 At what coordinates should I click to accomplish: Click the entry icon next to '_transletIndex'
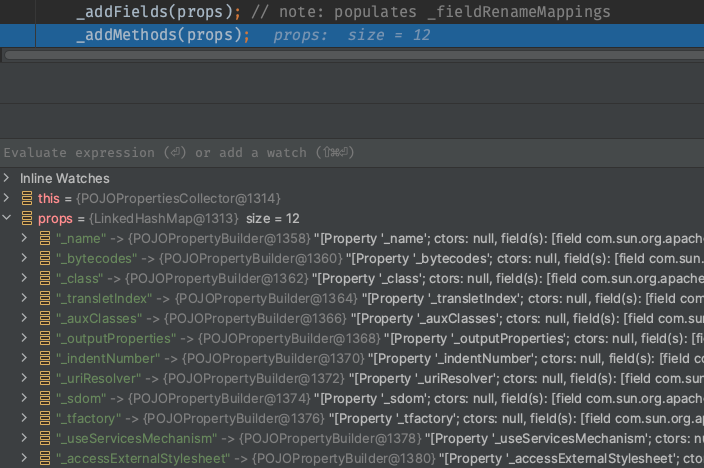click(x=45, y=298)
